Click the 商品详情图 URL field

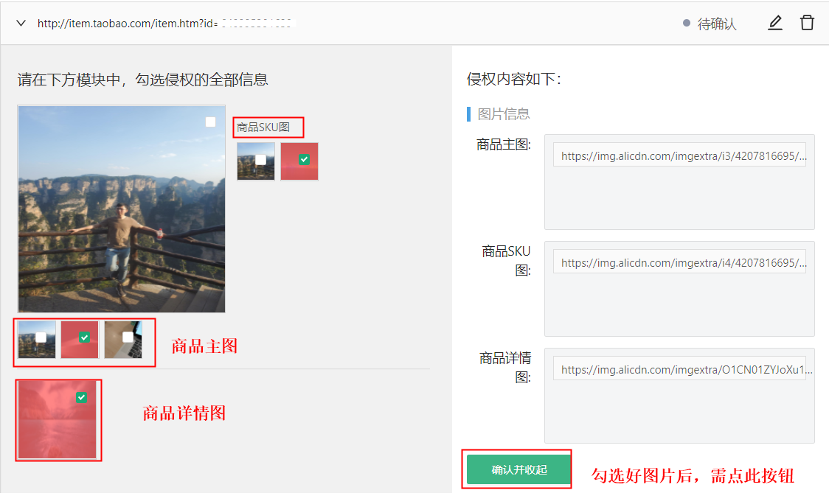coord(679,370)
